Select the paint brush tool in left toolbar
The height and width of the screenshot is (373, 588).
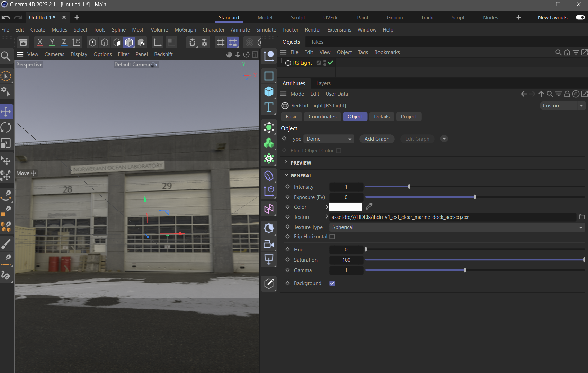[6, 244]
